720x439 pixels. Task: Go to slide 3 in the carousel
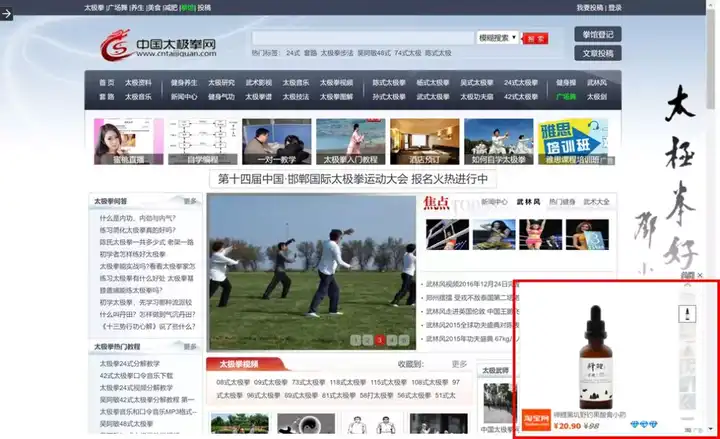click(x=379, y=340)
